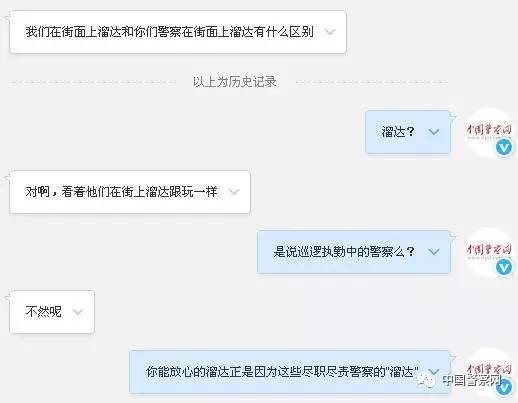Screen dimensions: 518x403
Task: Click "中国警察网" watermark text
Action: [x=471, y=380]
